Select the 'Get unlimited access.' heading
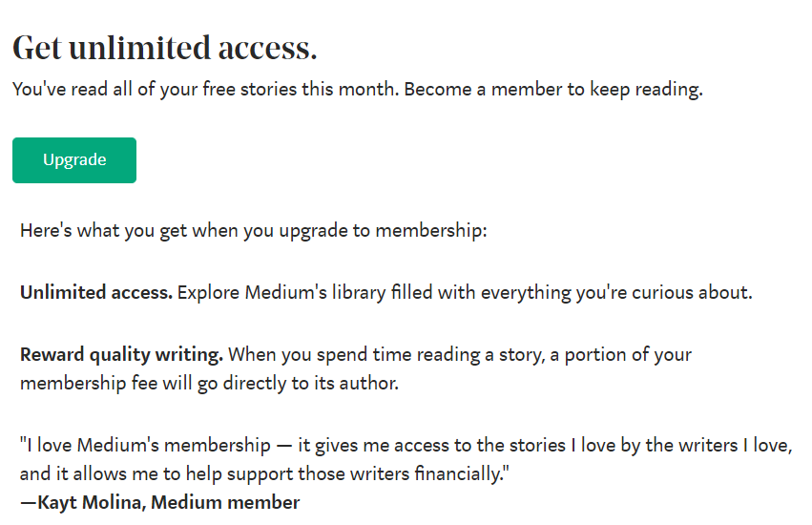Image resolution: width=812 pixels, height=525 pixels. pos(165,48)
